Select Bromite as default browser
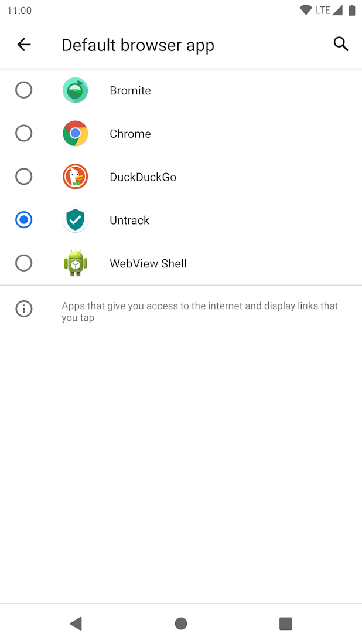The height and width of the screenshot is (644, 362). click(x=23, y=90)
